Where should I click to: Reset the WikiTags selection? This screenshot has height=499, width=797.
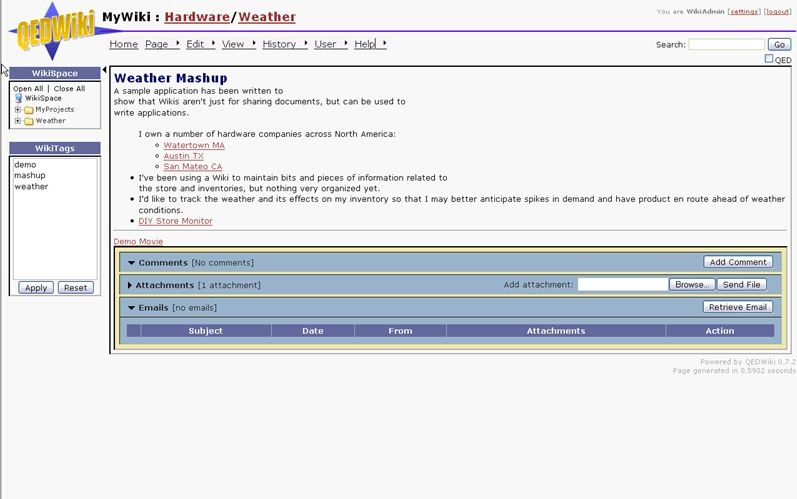click(76, 288)
